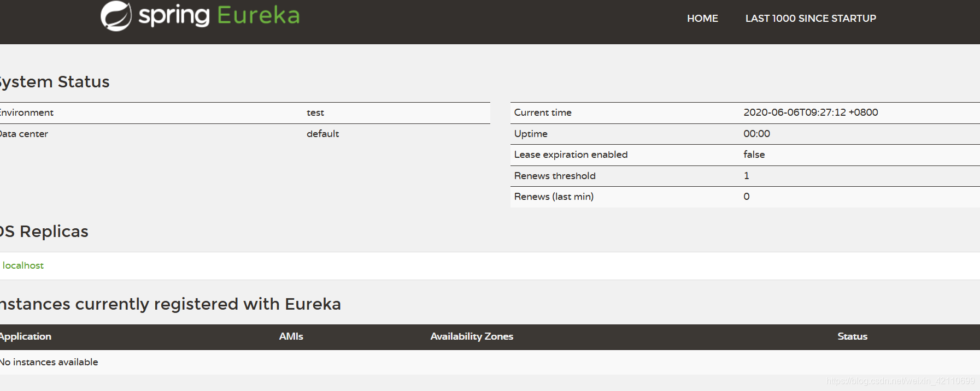Click the Data center row label
Viewport: 980px width, 391px height.
(x=24, y=134)
